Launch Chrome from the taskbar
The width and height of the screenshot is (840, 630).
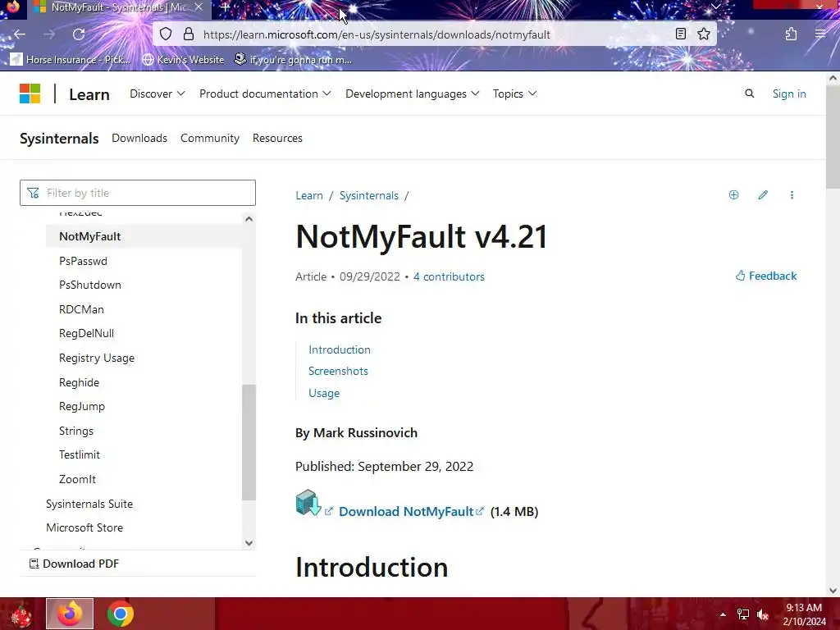121,614
